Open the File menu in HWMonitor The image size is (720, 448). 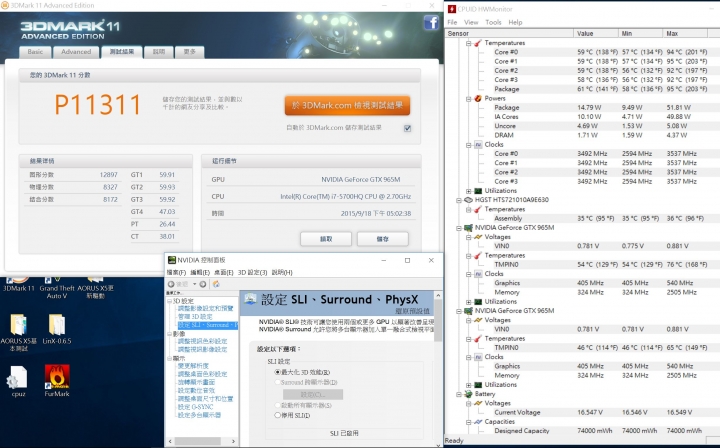[452, 22]
